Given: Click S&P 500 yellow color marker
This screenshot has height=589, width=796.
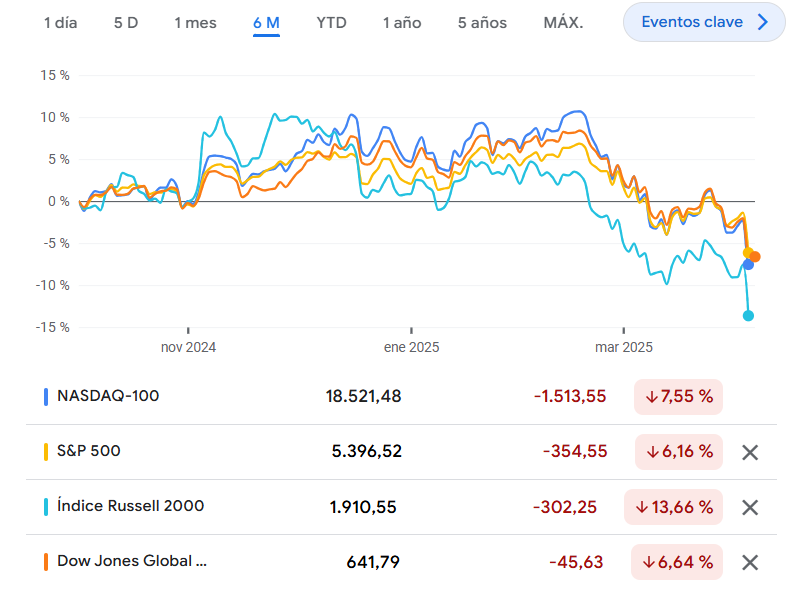Looking at the screenshot, I should 46,452.
